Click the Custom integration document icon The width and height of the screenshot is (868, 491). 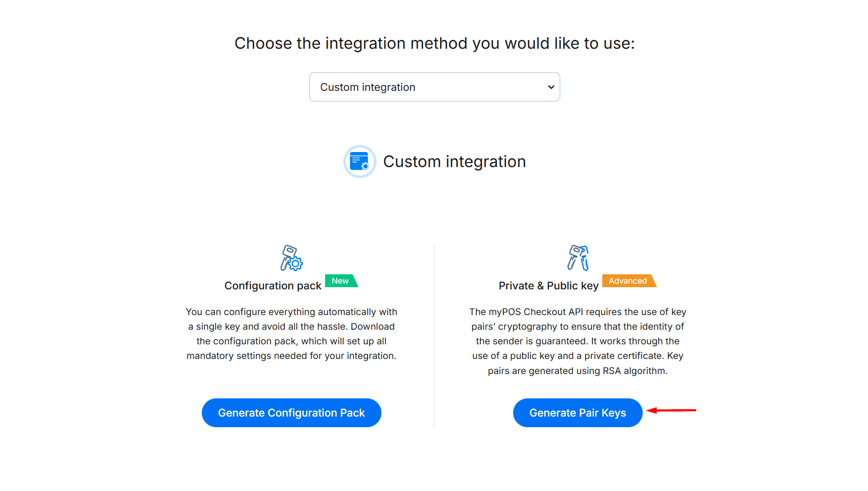point(360,161)
